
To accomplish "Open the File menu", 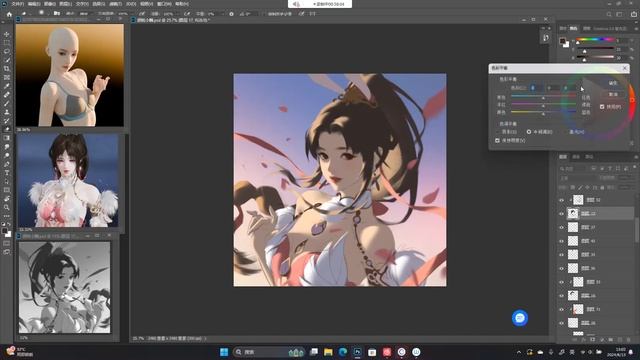I will (x=17, y=4).
